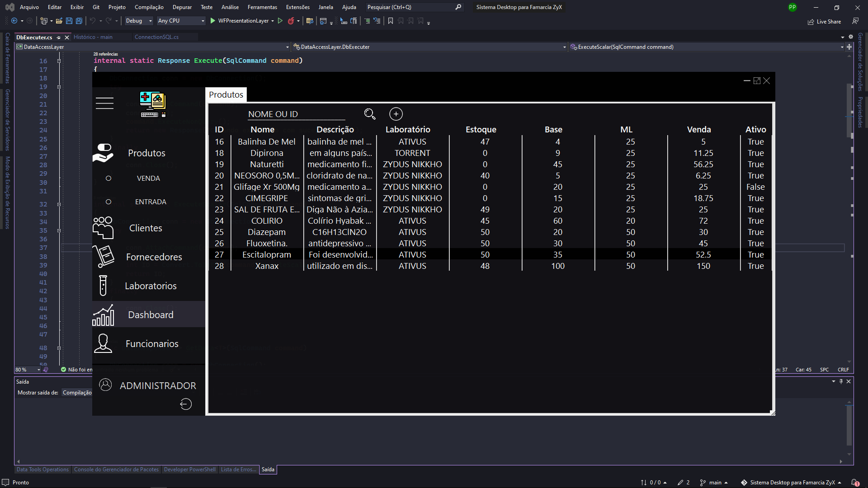
Task: Click the Live Share button
Action: click(x=824, y=21)
